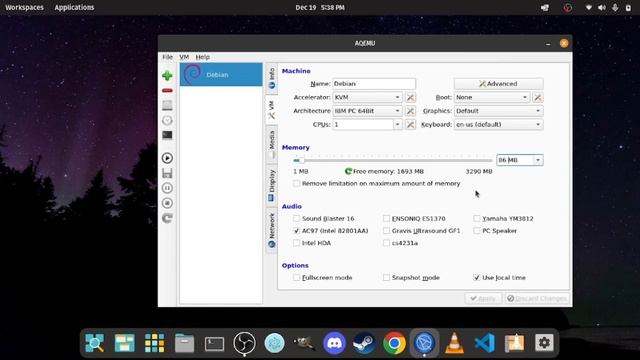Open Terminal from the dock
The height and width of the screenshot is (360, 640).
coord(214,343)
